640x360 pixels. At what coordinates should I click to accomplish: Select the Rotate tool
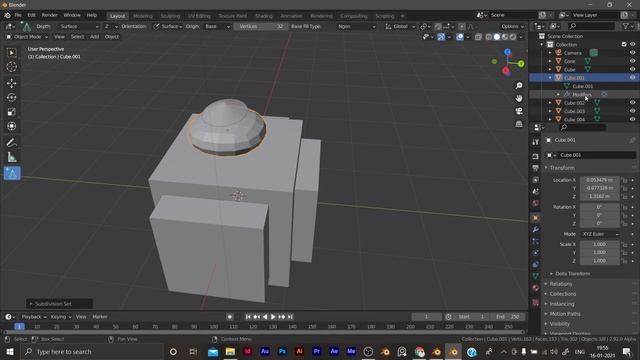(11, 98)
